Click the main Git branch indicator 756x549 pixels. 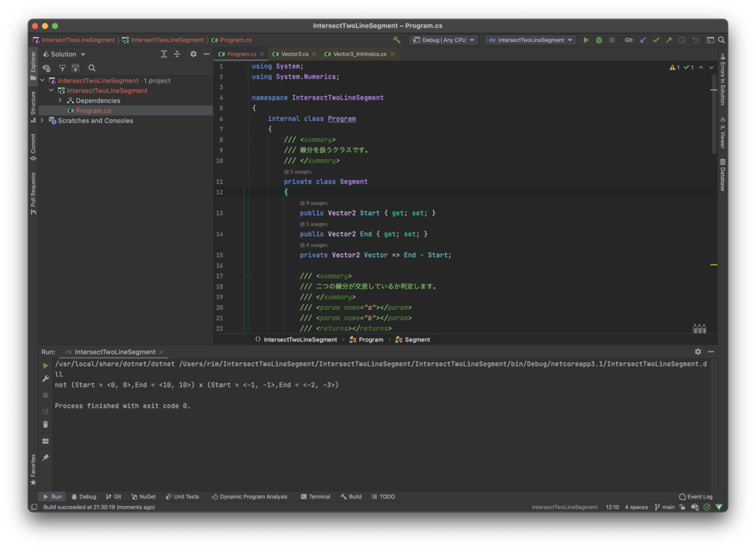[665, 507]
